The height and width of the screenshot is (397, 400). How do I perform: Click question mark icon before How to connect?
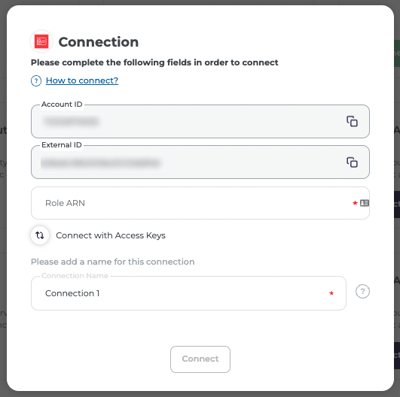pos(36,81)
